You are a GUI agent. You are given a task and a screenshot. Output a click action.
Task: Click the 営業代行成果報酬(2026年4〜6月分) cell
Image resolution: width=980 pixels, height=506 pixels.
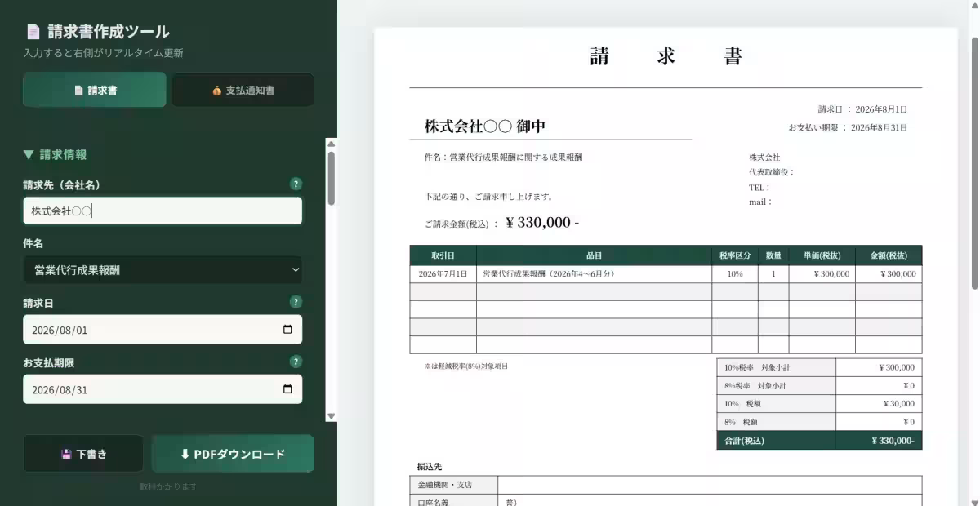(594, 274)
